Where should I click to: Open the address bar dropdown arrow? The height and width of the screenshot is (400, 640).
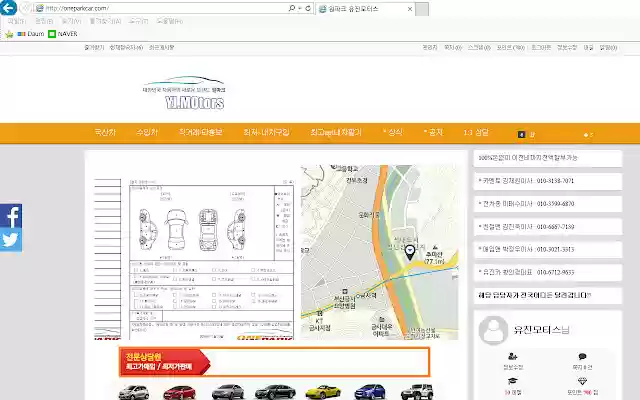[x=300, y=8]
